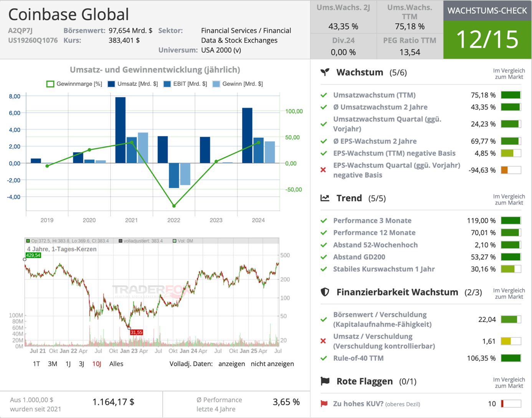Click red X beside EPS-Wachstum Quartal
Image resolution: width=532 pixels, height=418 pixels.
click(323, 170)
